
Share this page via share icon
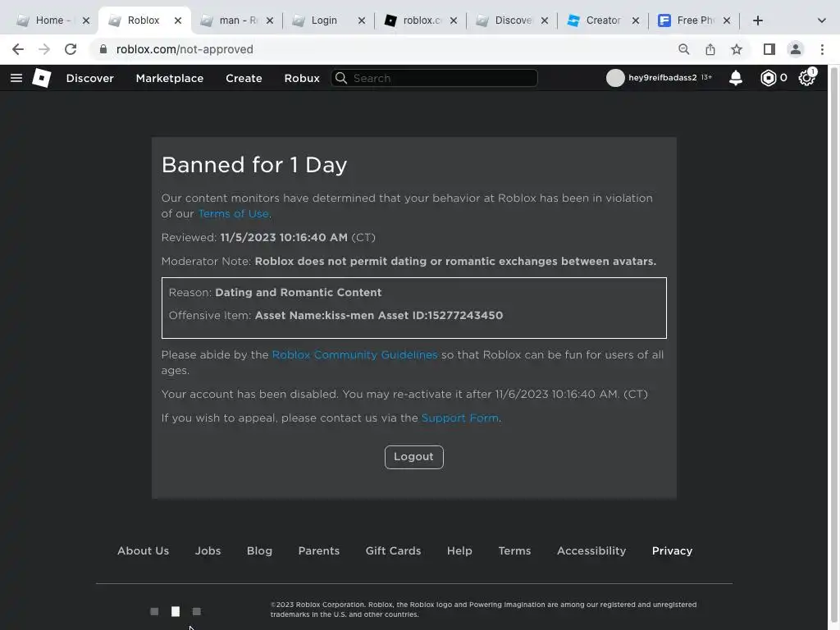coord(710,49)
